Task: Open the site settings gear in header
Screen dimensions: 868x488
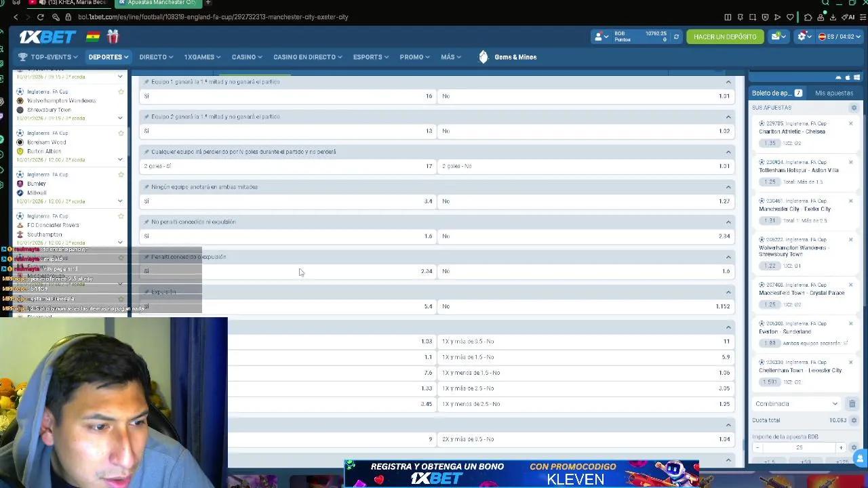Action: click(x=802, y=37)
